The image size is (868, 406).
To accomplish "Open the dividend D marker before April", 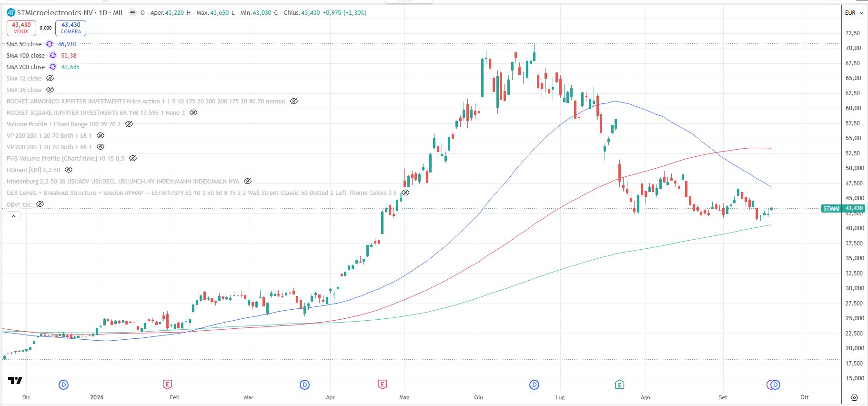I will pyautogui.click(x=304, y=385).
